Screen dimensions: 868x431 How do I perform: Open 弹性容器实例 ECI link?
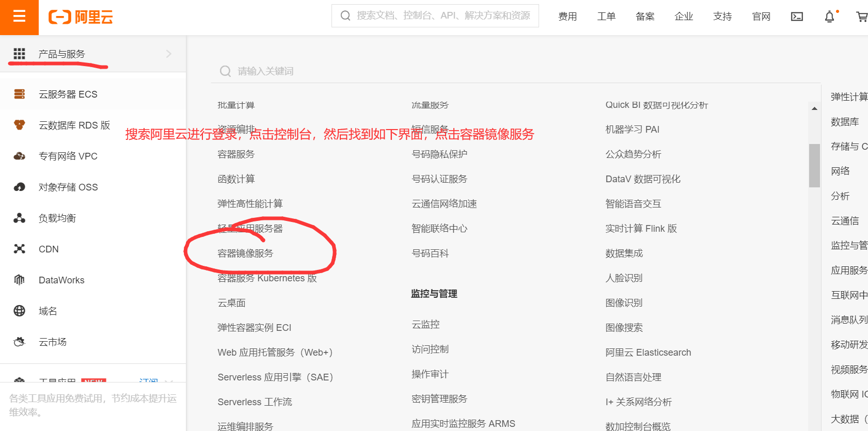coord(254,328)
